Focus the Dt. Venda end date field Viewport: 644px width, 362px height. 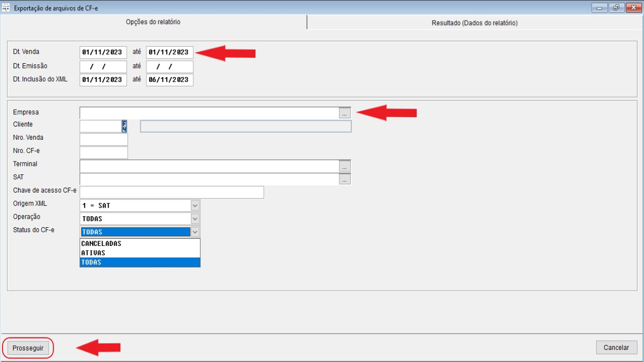coord(170,52)
